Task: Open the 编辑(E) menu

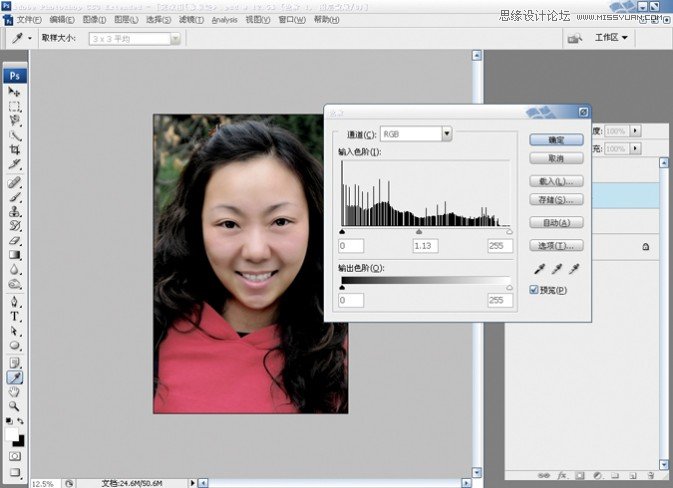Action: pyautogui.click(x=62, y=20)
